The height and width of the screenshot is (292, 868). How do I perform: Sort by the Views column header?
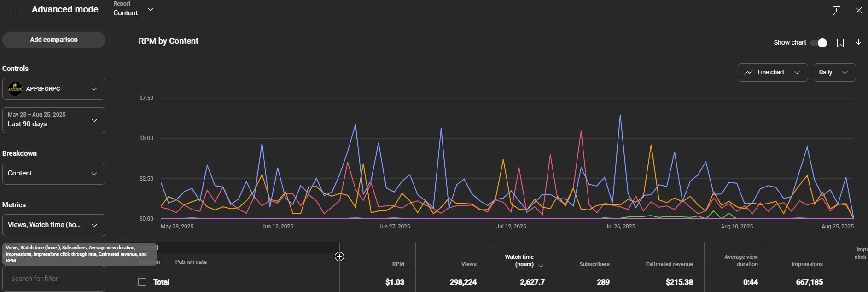469,264
